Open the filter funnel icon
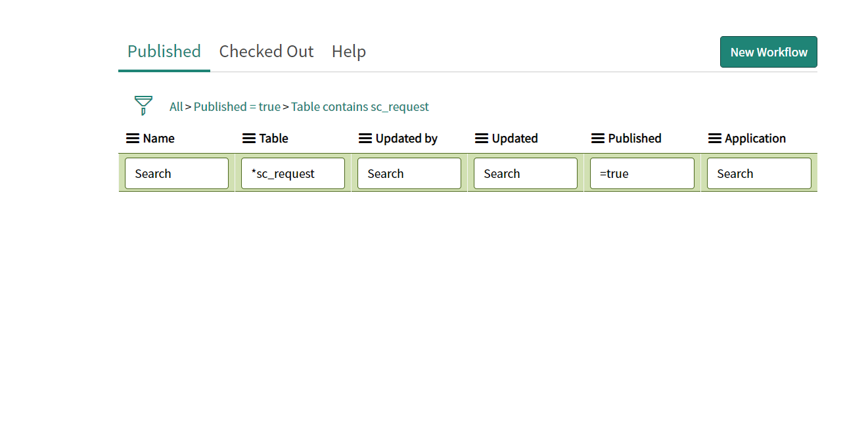Viewport: 868px width, 432px height. pos(143,106)
